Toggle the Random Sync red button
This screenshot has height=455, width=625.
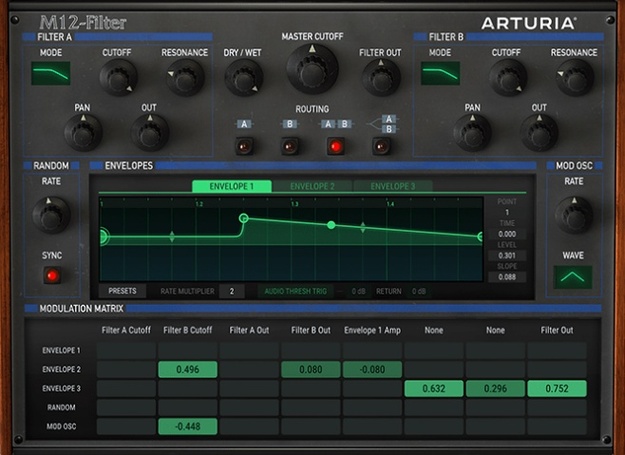pyautogui.click(x=52, y=275)
